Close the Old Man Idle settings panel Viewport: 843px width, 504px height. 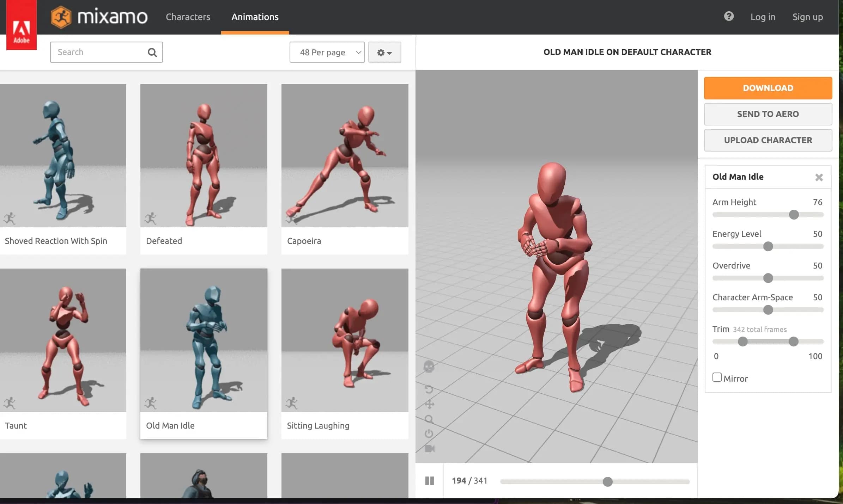(819, 177)
